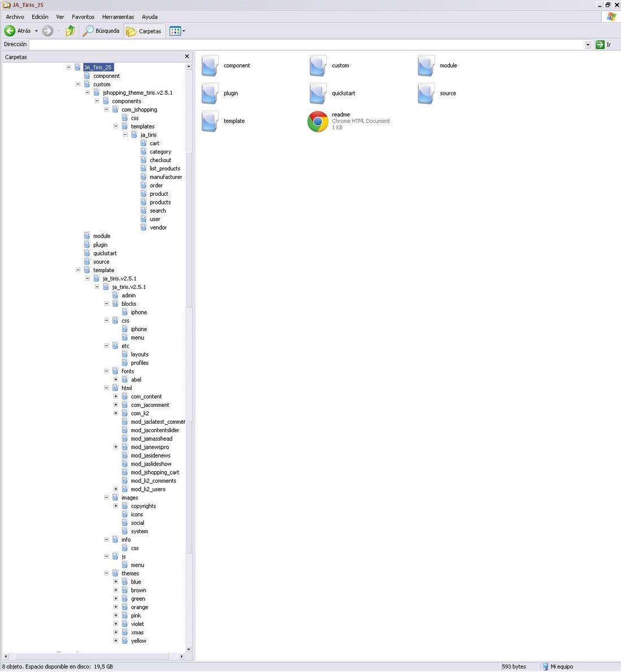Open the Ayuda menu
The width and height of the screenshot is (621, 672).
point(150,17)
